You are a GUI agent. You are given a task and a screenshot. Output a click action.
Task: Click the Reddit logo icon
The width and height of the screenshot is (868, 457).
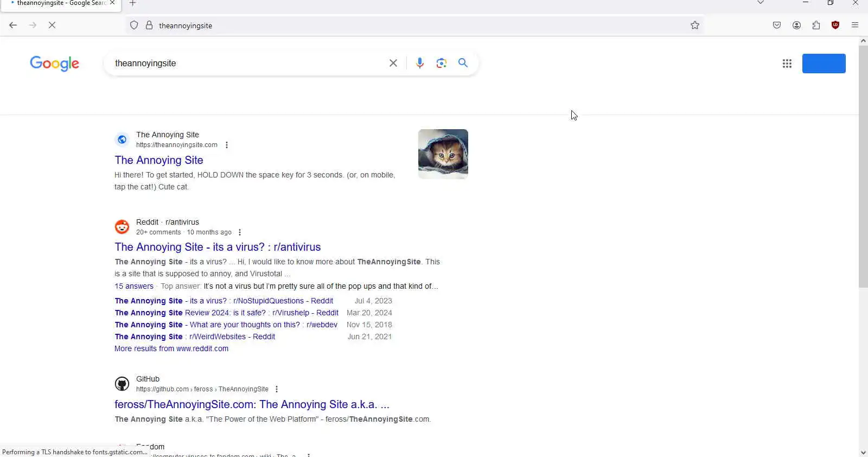(x=122, y=227)
